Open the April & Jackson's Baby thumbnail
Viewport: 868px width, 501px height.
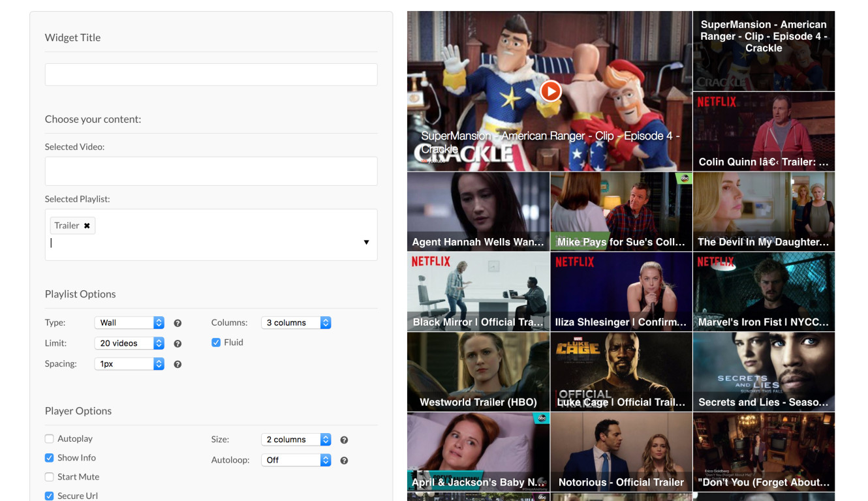click(x=478, y=452)
